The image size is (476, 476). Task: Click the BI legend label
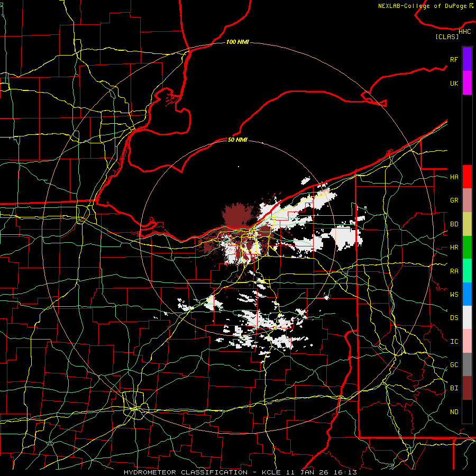point(454,388)
